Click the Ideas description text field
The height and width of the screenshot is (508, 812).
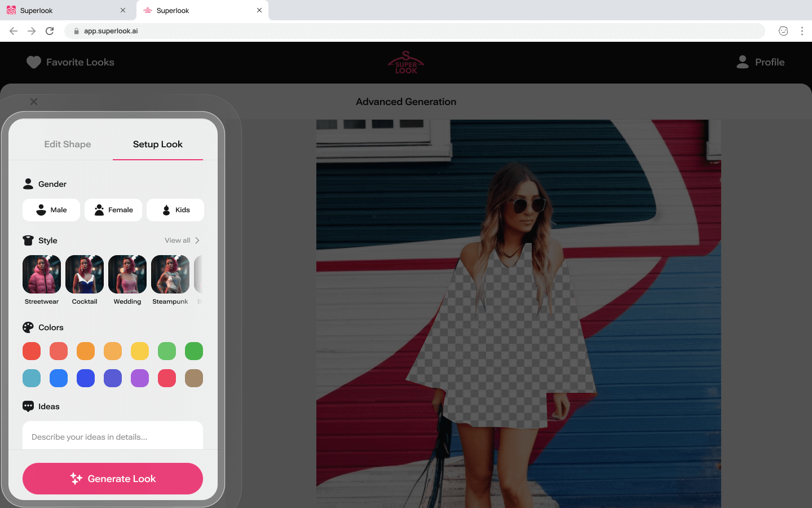113,437
